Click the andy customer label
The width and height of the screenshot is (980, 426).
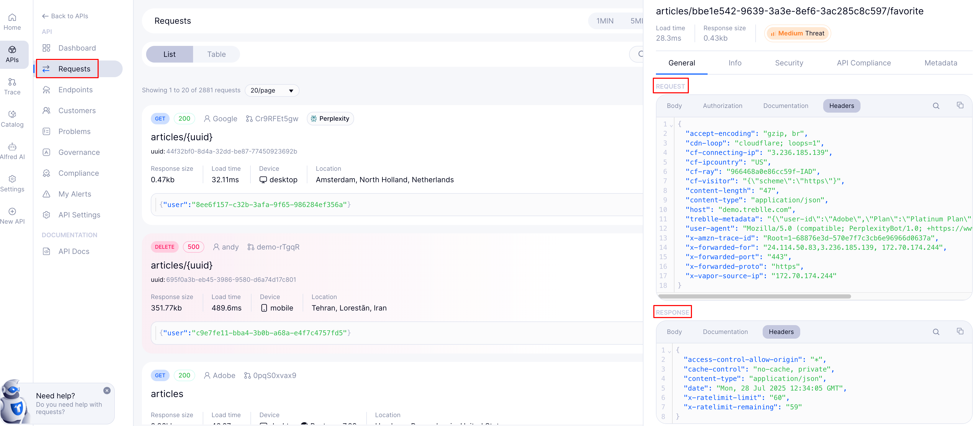coord(226,247)
